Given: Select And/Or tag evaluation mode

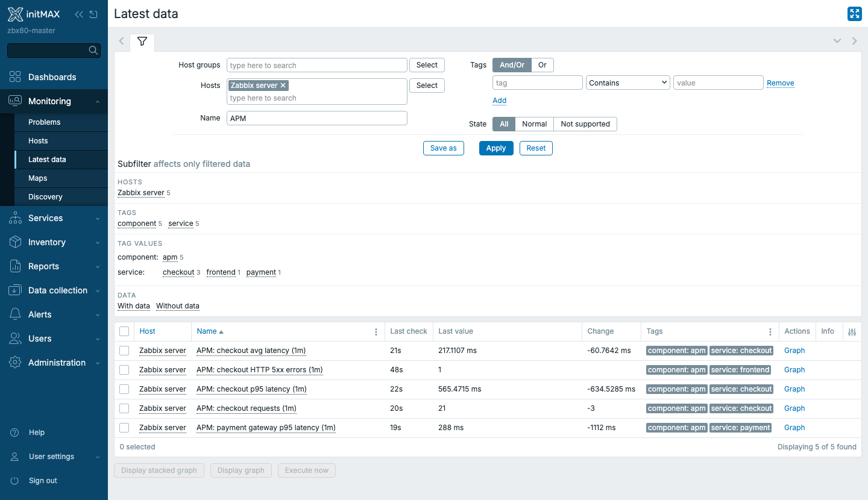Looking at the screenshot, I should (512, 65).
